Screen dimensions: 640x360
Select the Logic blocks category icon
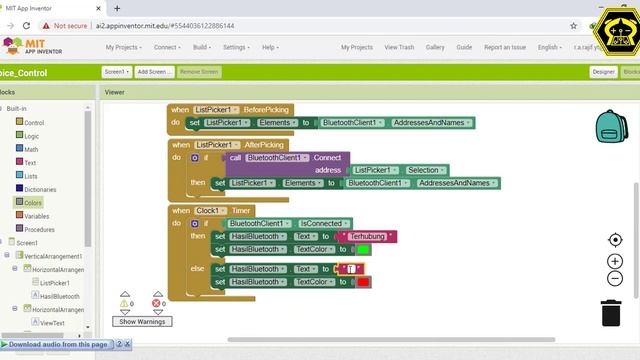(x=19, y=135)
